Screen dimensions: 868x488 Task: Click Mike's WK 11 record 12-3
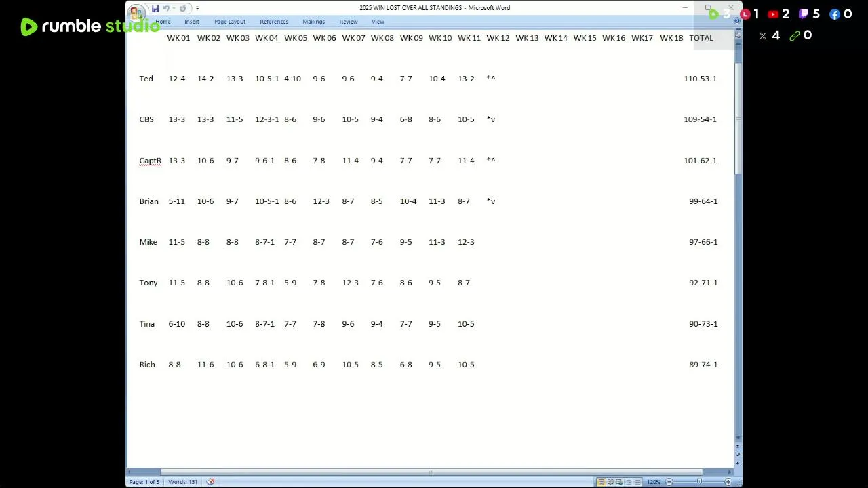pyautogui.click(x=466, y=242)
